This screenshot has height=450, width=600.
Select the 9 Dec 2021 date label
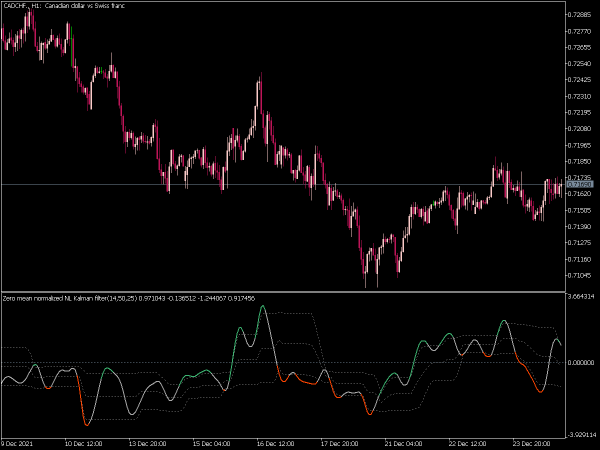pos(17,444)
